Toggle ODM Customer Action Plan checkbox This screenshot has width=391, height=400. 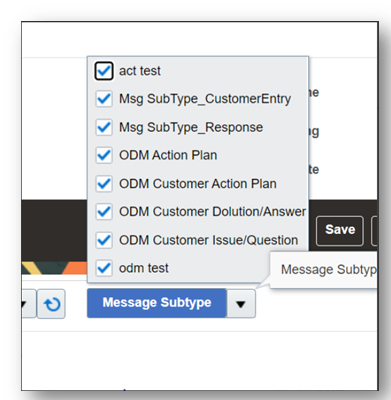click(104, 184)
